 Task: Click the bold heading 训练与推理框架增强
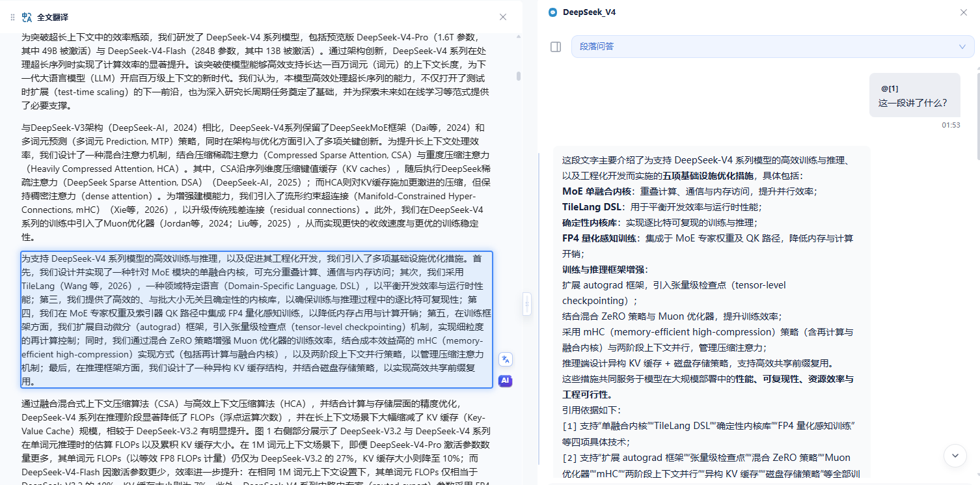click(605, 270)
